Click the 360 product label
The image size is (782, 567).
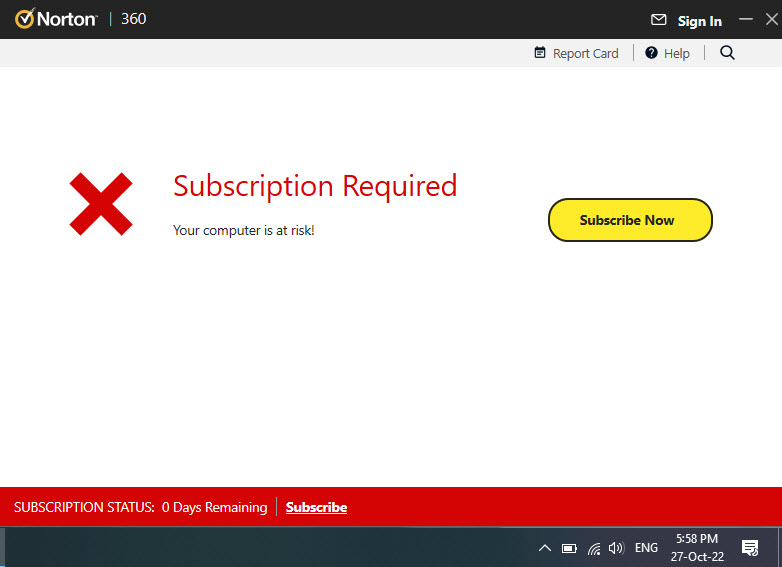click(x=134, y=19)
